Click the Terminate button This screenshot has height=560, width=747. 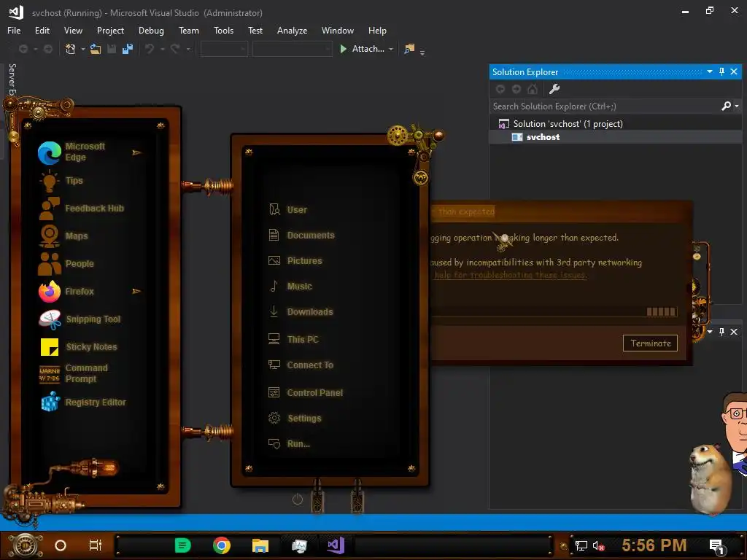[650, 343]
